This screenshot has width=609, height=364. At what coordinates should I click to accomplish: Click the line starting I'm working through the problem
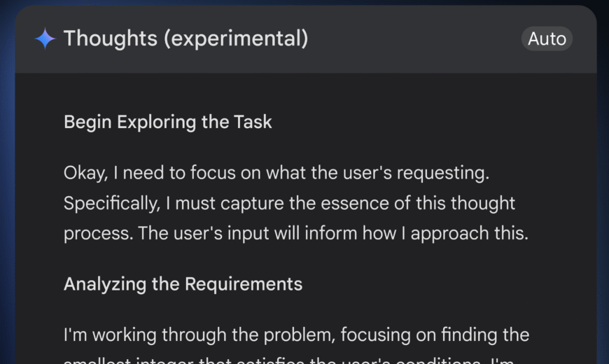point(296,335)
